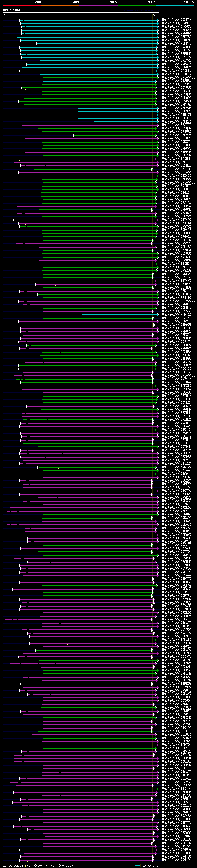Click the label UniRef100_B9VRZ4
The height and width of the screenshot is (868, 197).
pyautogui.click(x=177, y=101)
